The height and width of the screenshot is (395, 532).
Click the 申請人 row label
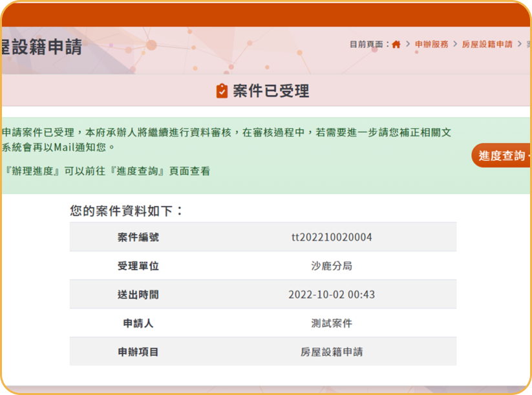point(138,323)
